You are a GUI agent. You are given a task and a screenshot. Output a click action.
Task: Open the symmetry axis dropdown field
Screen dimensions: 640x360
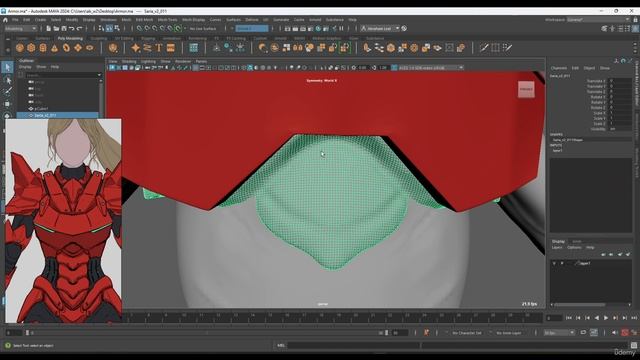(x=252, y=29)
